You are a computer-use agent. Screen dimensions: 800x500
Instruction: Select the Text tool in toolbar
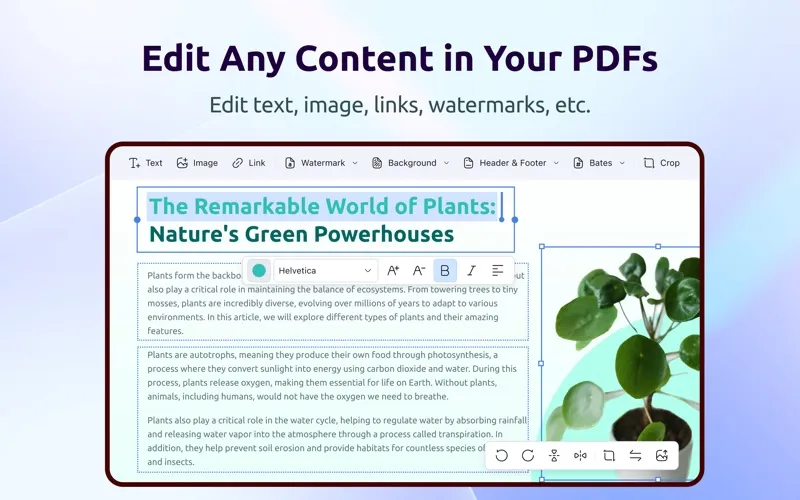click(145, 163)
